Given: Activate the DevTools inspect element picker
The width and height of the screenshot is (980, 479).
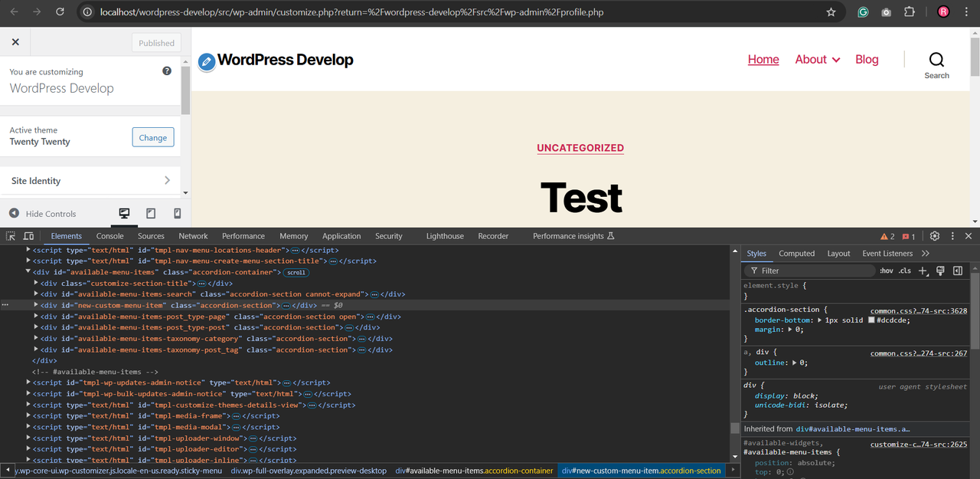Looking at the screenshot, I should [11, 236].
